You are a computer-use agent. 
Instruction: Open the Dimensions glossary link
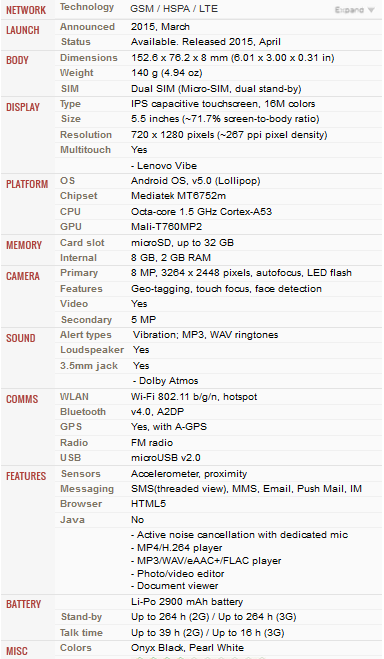click(89, 58)
